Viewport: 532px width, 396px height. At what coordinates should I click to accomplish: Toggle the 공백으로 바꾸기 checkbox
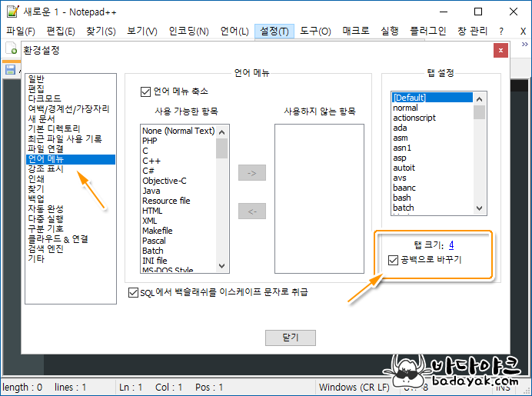click(x=393, y=260)
